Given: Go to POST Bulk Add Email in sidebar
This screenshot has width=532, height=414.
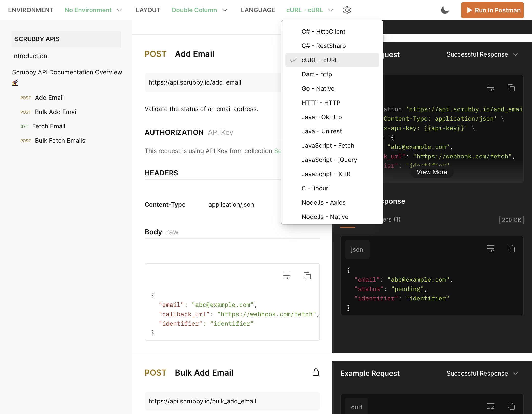Looking at the screenshot, I should tap(49, 112).
